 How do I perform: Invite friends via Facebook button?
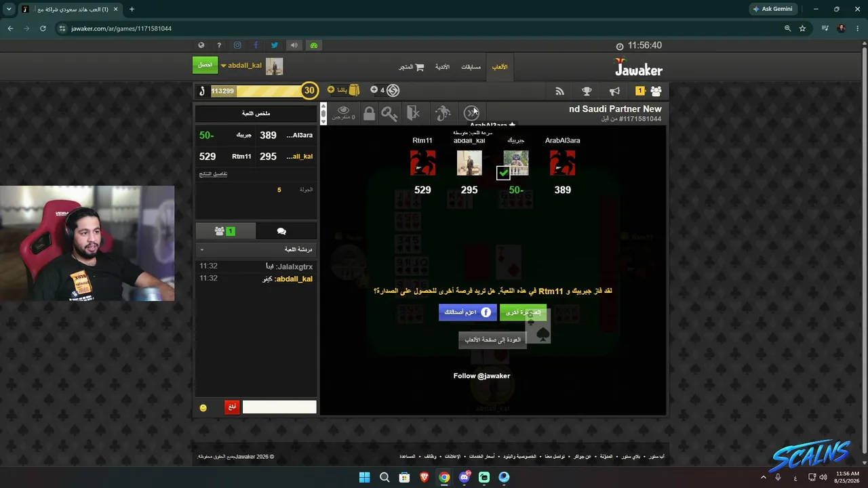[468, 312]
